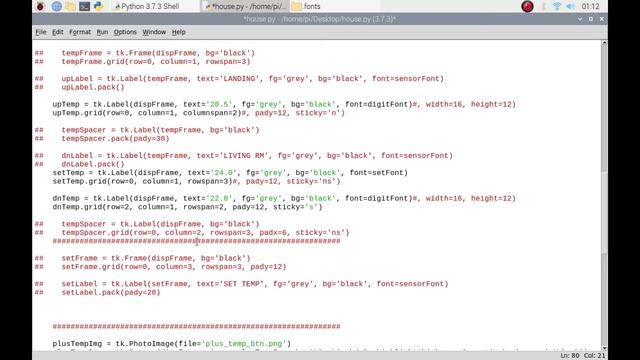
Task: Click the Python icon in taskbar
Action: 98,6
